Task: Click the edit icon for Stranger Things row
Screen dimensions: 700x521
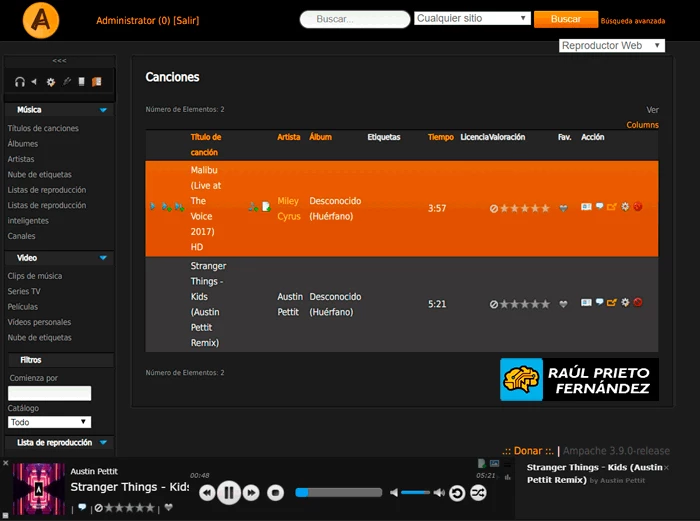Action: pyautogui.click(x=611, y=302)
